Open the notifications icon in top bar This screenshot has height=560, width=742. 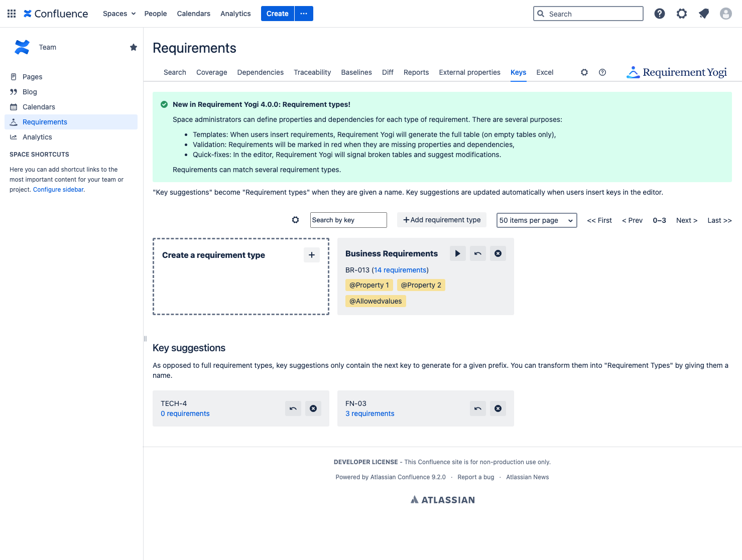[x=703, y=14]
